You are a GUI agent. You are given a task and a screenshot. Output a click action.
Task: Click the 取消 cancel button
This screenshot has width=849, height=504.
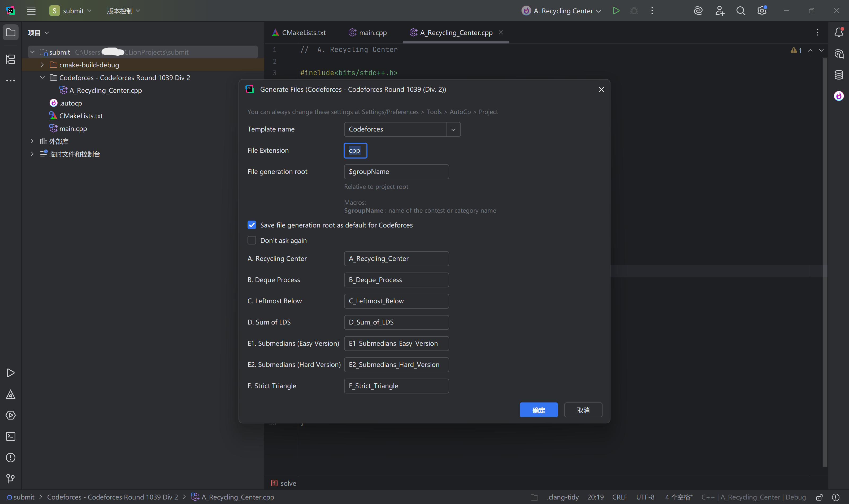[x=583, y=410]
